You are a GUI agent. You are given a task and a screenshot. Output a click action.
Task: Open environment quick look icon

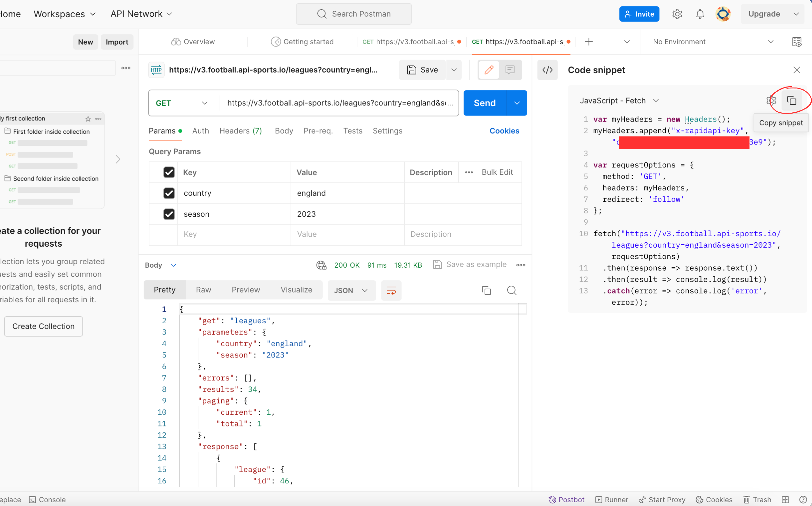[x=797, y=42]
